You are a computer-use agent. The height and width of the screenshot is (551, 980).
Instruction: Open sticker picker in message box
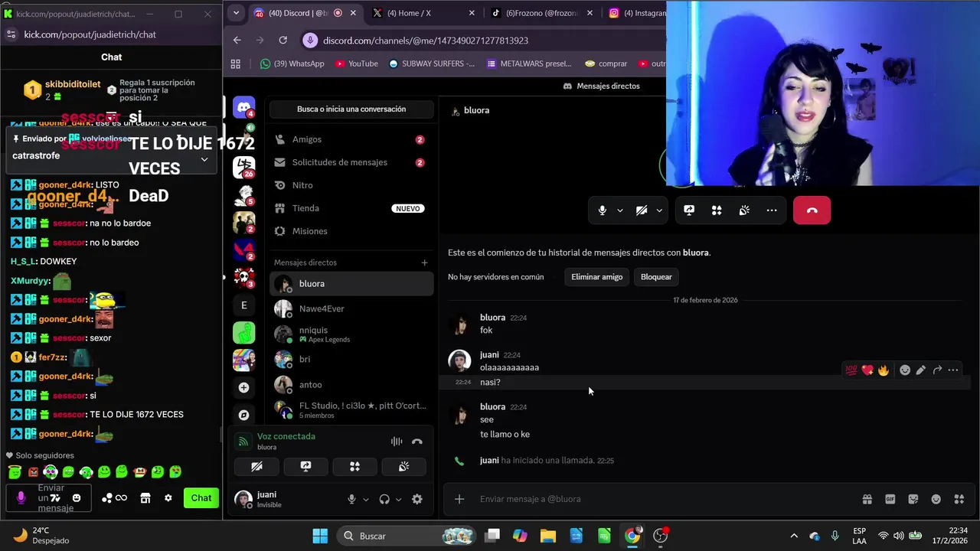click(913, 499)
